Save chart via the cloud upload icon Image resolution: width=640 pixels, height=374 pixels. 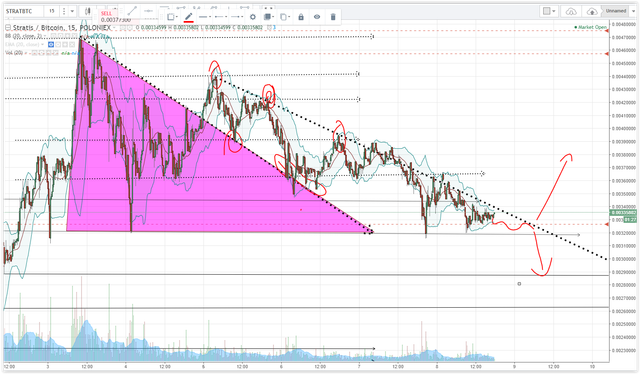point(591,11)
